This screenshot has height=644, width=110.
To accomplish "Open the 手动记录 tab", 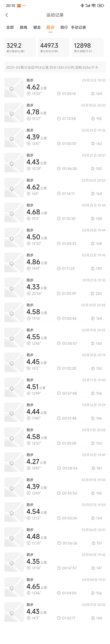I will [x=78, y=27].
